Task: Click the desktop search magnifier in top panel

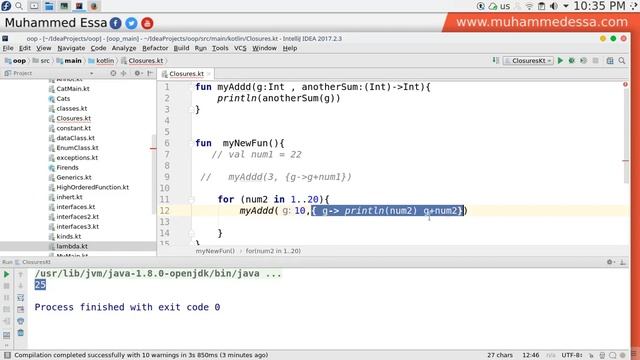Action: [19, 6]
